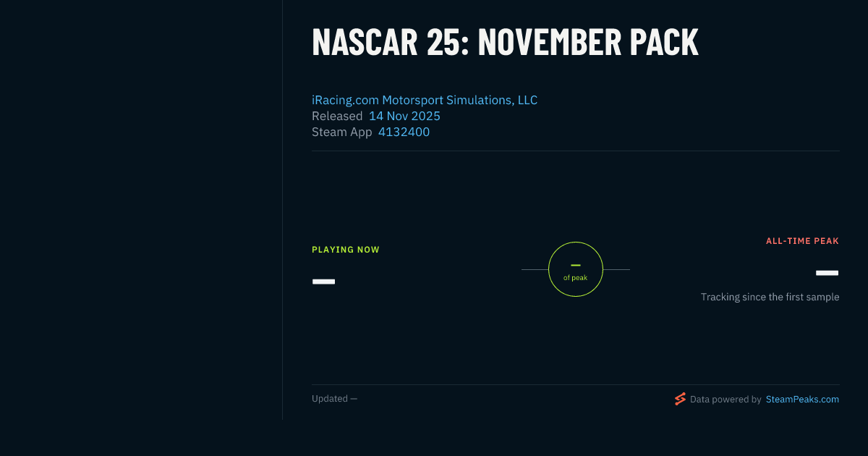Click 'Tracking since the first sample' text
Viewport: 868px width, 456px height.
pos(770,297)
